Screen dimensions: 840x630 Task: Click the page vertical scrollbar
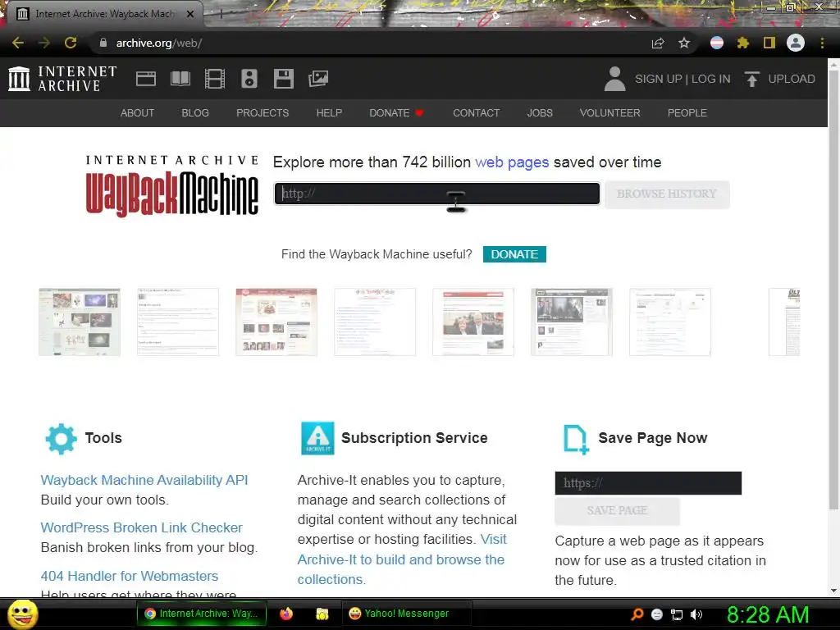(x=833, y=290)
